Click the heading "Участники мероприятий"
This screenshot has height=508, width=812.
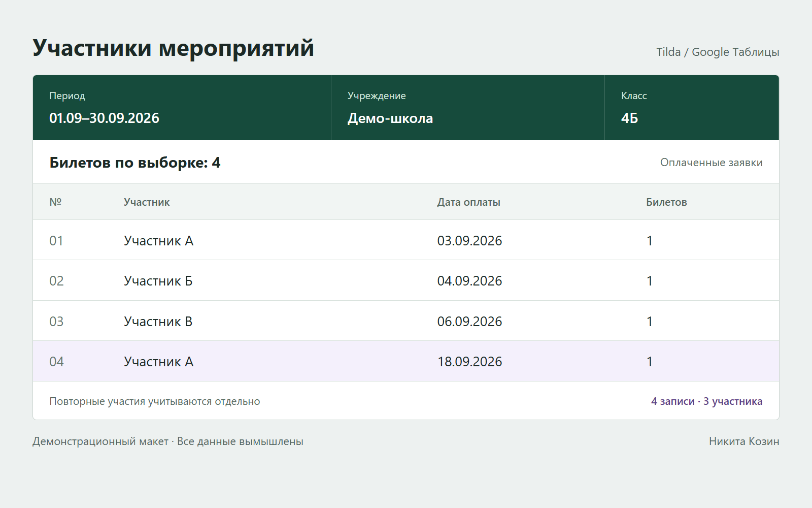(173, 49)
